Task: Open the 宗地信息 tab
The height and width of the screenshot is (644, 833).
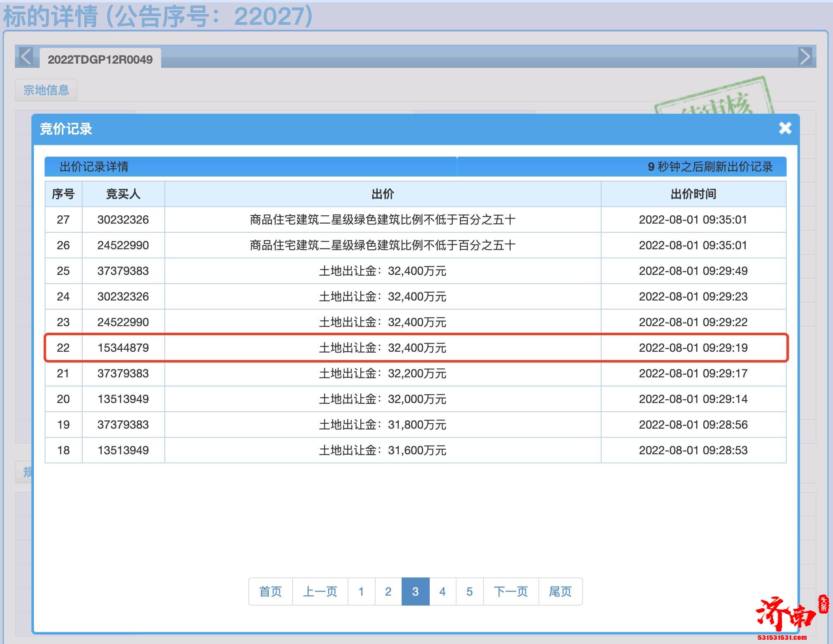Action: [x=46, y=90]
